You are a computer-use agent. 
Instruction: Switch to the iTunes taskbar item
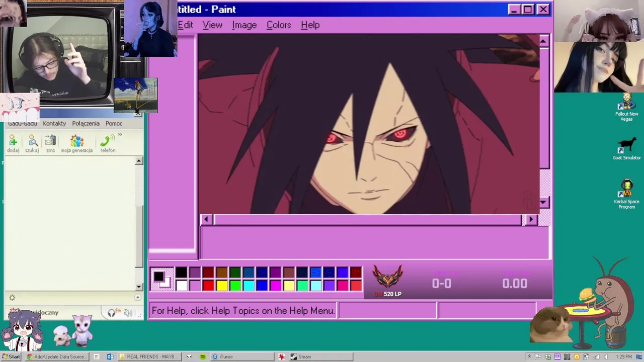click(242, 356)
